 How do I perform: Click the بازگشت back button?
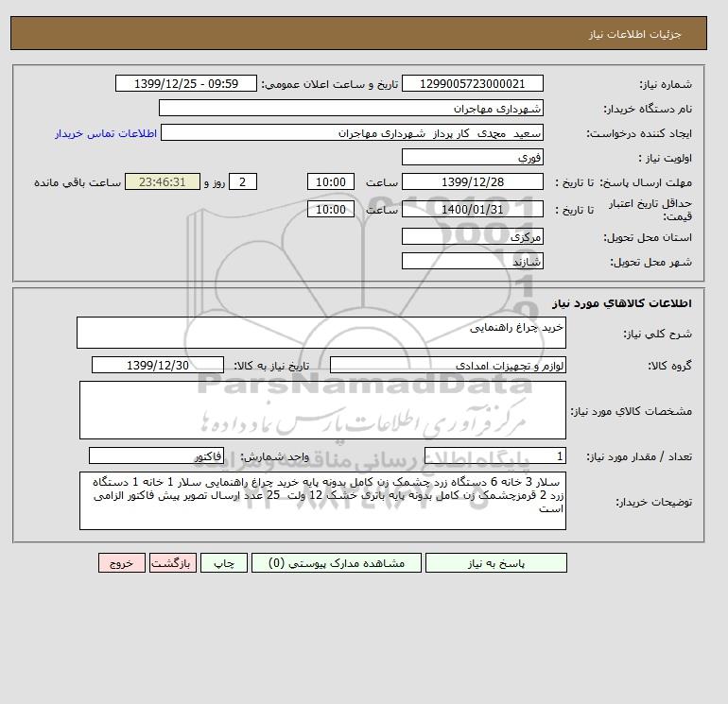click(173, 563)
